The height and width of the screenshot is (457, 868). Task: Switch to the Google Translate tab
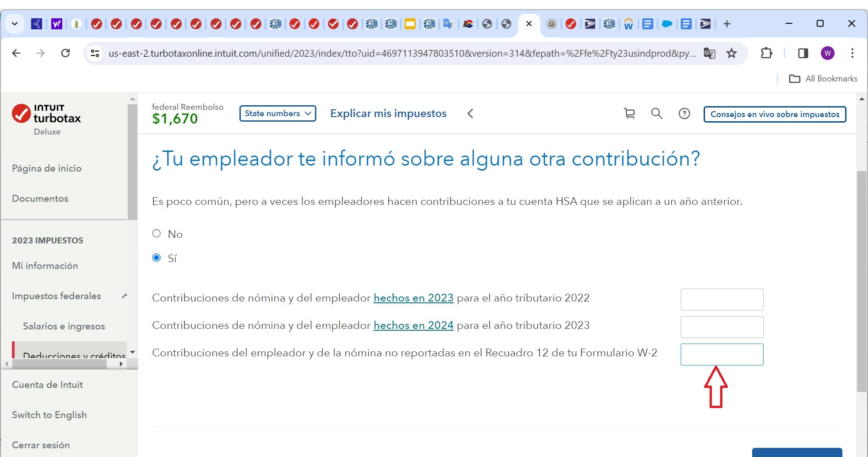coord(448,24)
